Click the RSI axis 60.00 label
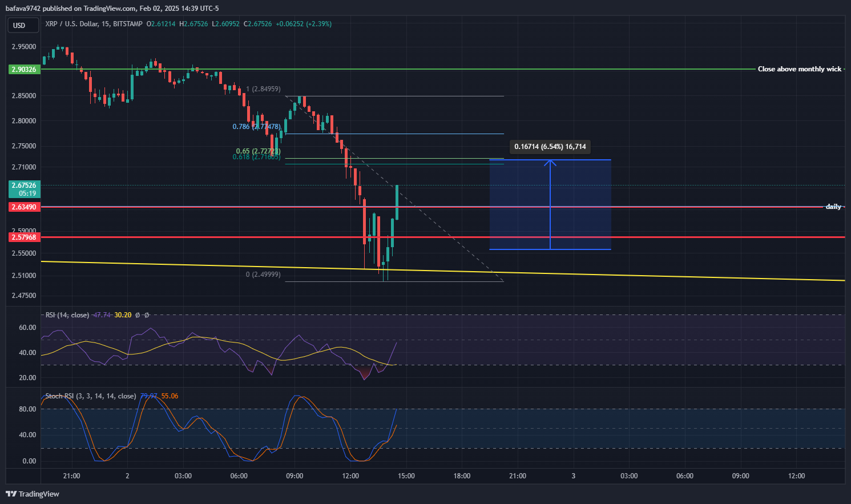The width and height of the screenshot is (851, 504). pyautogui.click(x=27, y=328)
